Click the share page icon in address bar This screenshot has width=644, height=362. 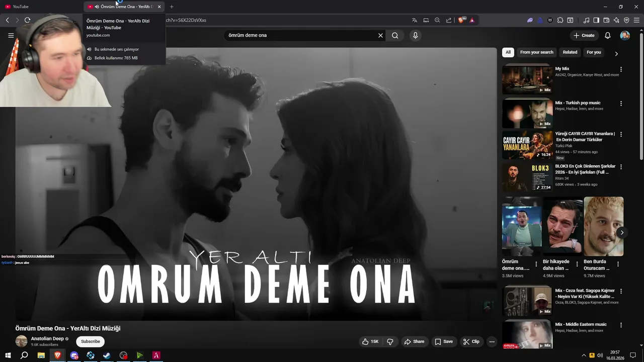click(448, 20)
